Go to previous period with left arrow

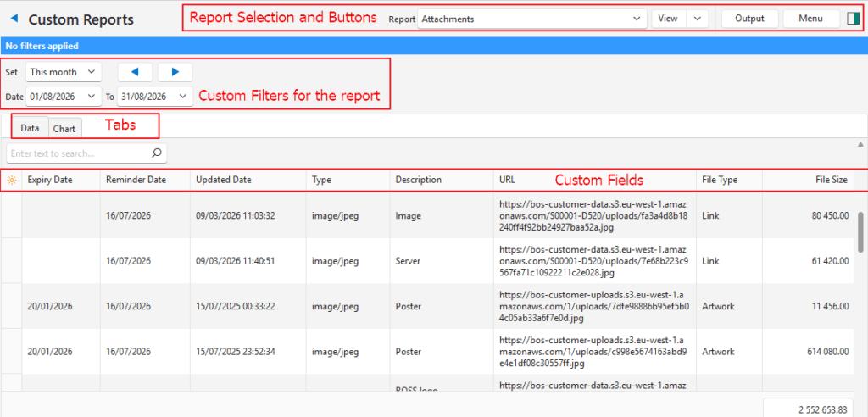(135, 72)
